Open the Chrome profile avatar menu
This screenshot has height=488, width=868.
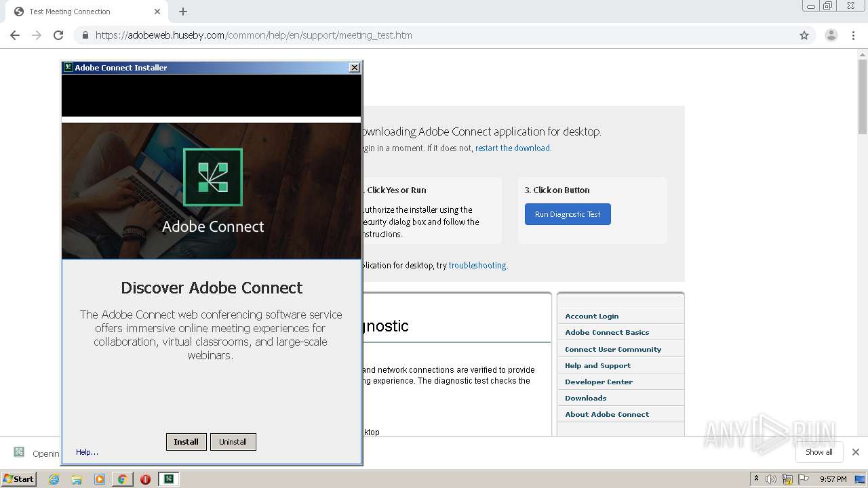tap(831, 35)
